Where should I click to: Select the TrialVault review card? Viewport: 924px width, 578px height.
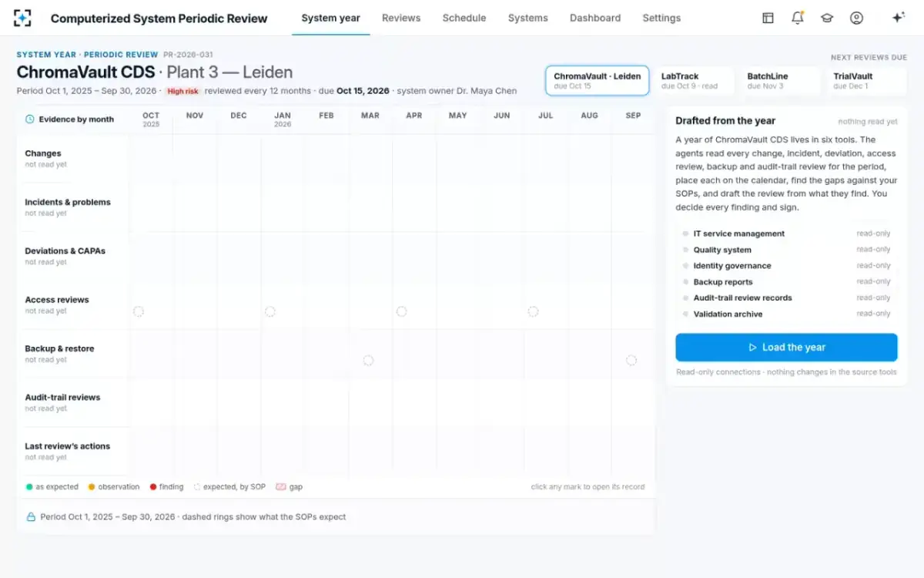[x=866, y=81]
